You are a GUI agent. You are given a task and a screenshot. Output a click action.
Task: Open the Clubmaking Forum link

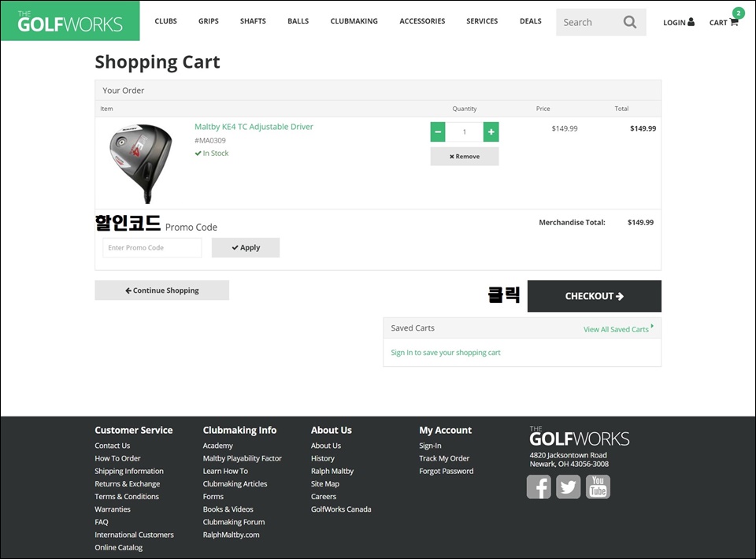[234, 522]
